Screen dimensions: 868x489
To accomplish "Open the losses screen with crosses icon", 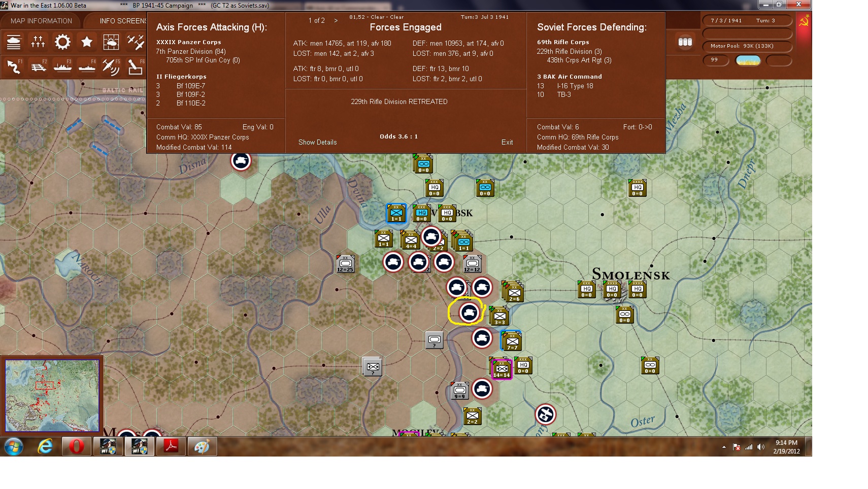I will click(x=38, y=42).
